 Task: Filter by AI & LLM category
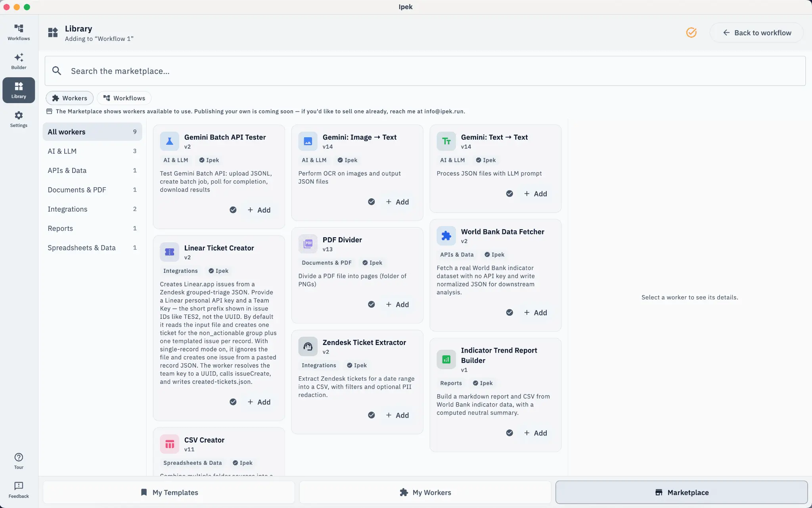tap(92, 151)
